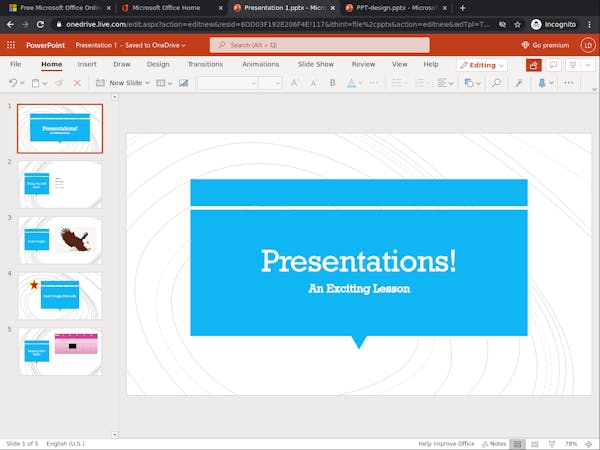Image resolution: width=600 pixels, height=450 pixels.
Task: Expand the Undo dropdown arrow
Action: [22, 83]
